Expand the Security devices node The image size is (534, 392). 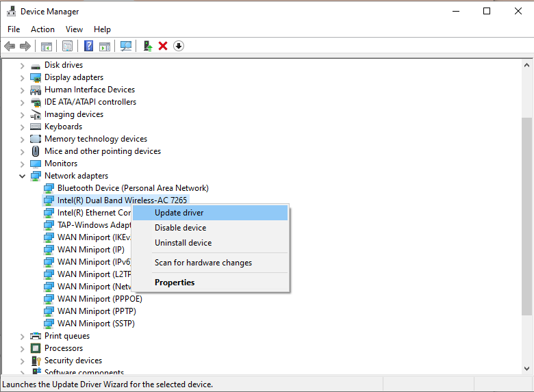point(22,361)
